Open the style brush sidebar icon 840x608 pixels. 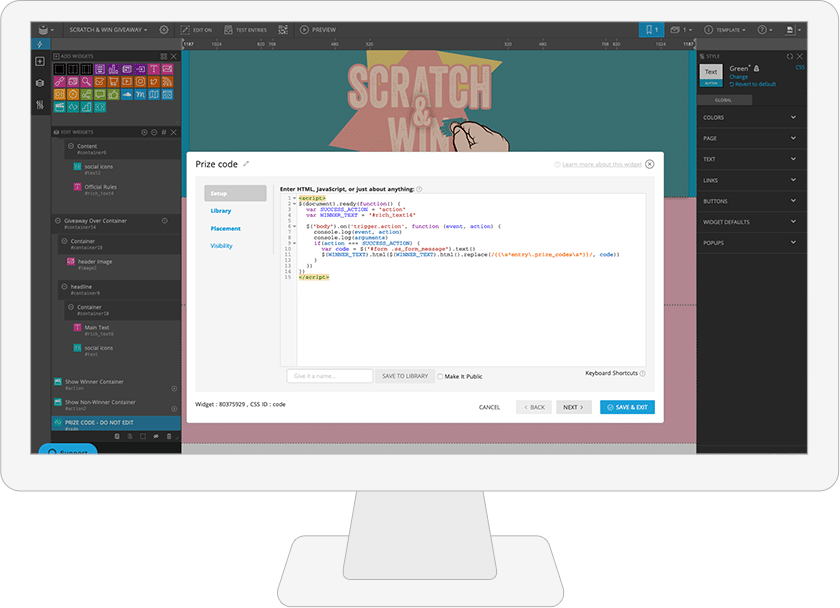[40, 104]
